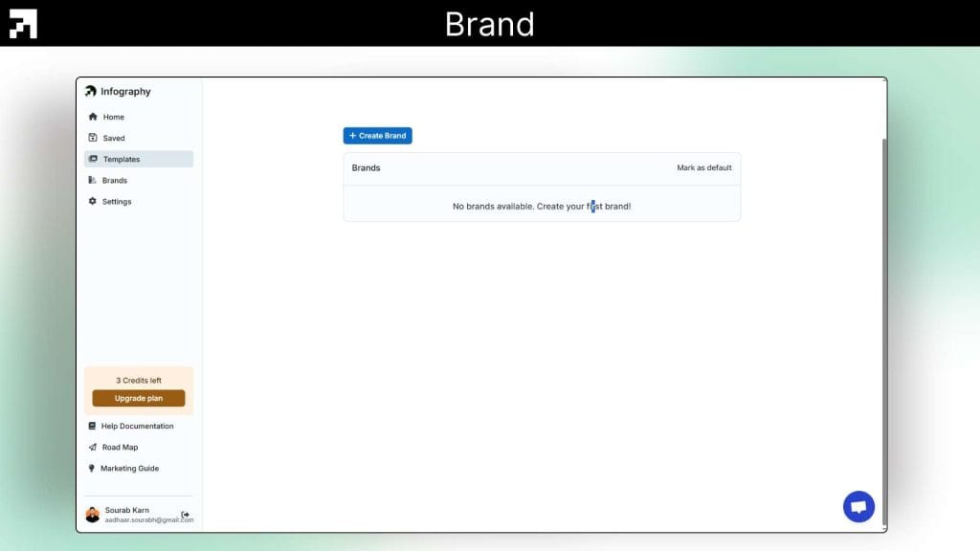Open Saved using its bookmark icon
The height and width of the screenshot is (551, 980).
[x=93, y=138]
